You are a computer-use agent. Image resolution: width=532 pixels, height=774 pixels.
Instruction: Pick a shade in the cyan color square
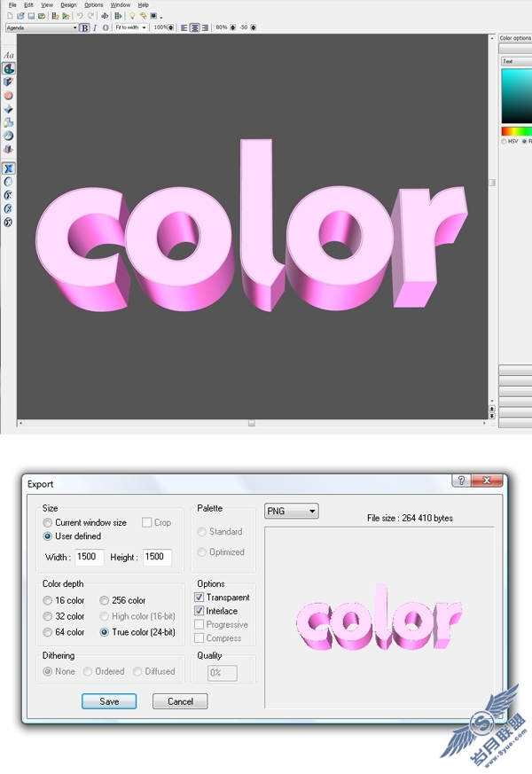pyautogui.click(x=517, y=96)
